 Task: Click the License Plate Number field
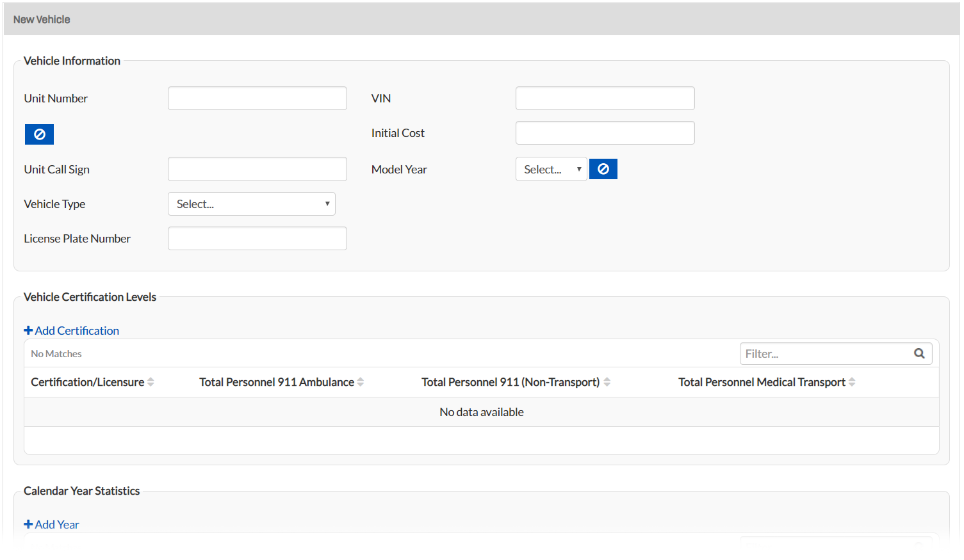[x=257, y=238]
